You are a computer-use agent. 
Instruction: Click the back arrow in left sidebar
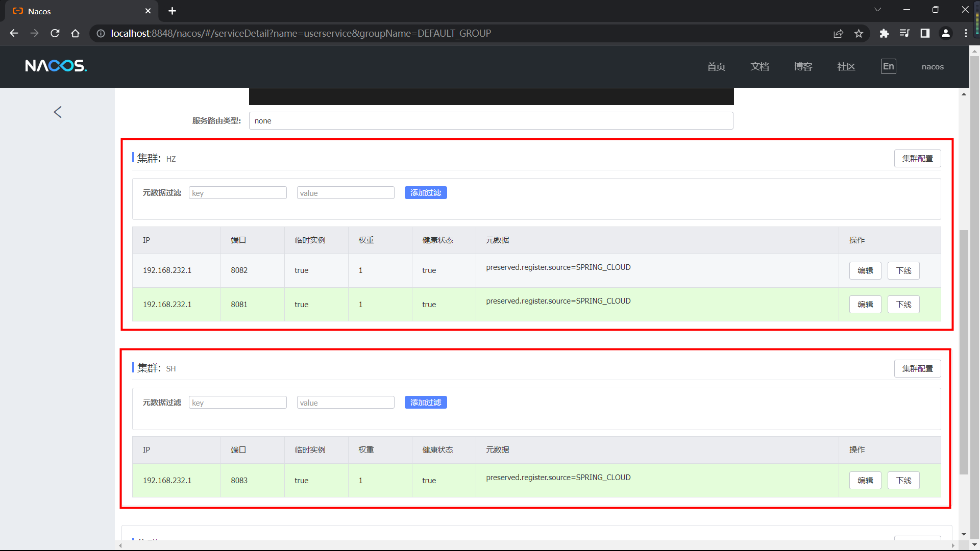(58, 112)
